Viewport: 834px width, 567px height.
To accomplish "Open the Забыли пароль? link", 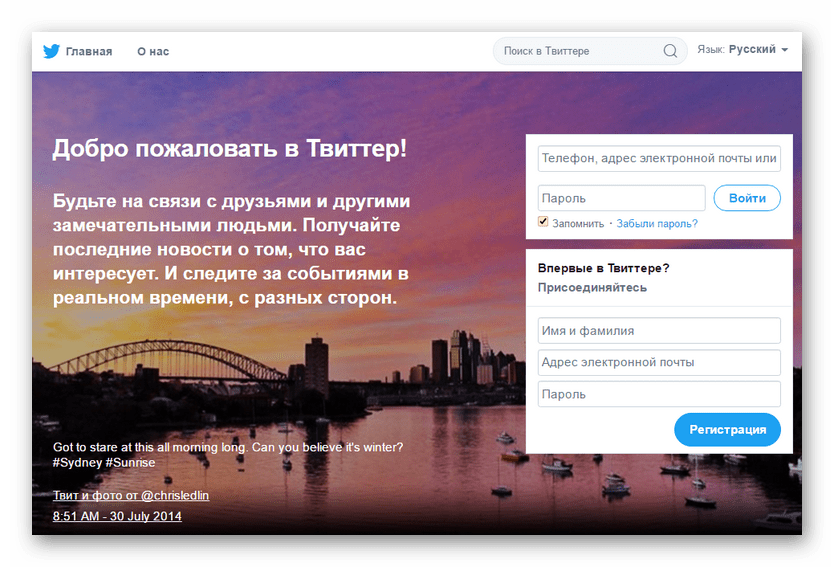I will pyautogui.click(x=656, y=224).
